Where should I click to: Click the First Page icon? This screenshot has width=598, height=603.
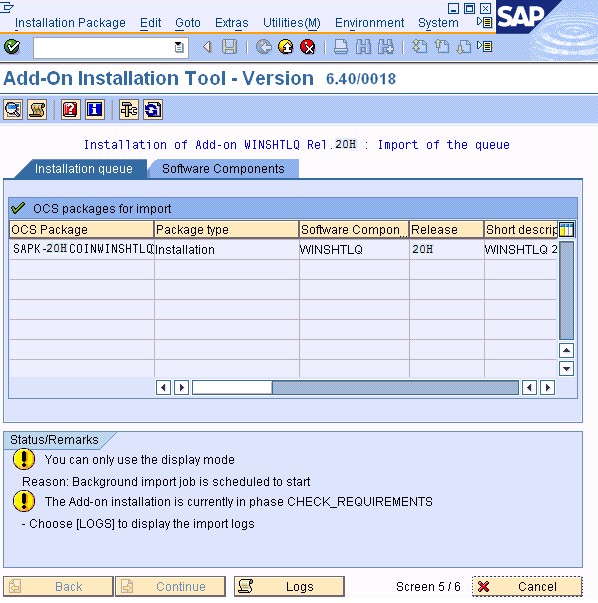click(x=420, y=47)
